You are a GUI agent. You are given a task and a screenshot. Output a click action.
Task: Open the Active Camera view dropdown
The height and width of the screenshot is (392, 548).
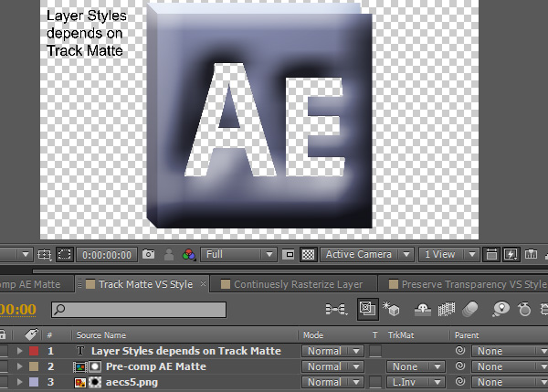pos(367,254)
